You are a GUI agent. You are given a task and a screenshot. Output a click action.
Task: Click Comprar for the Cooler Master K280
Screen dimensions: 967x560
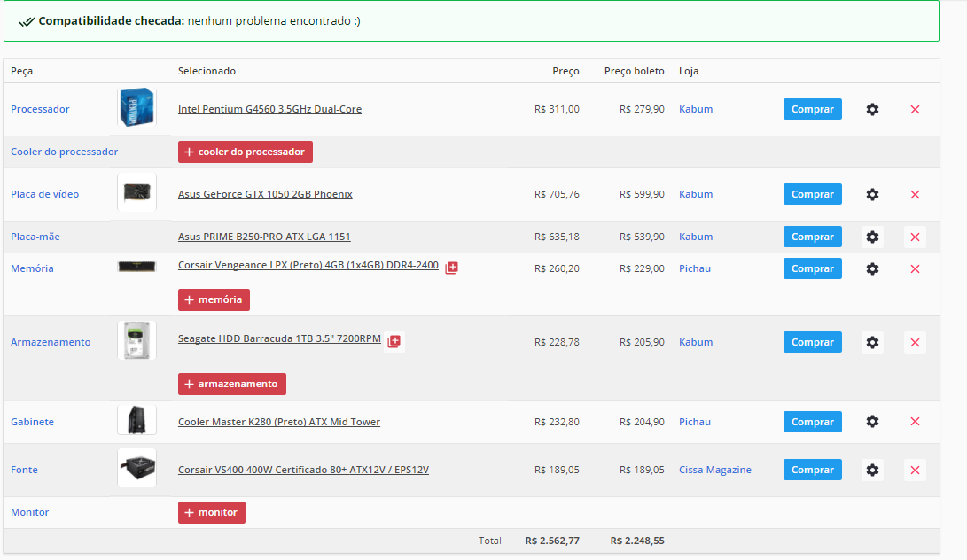pos(812,422)
